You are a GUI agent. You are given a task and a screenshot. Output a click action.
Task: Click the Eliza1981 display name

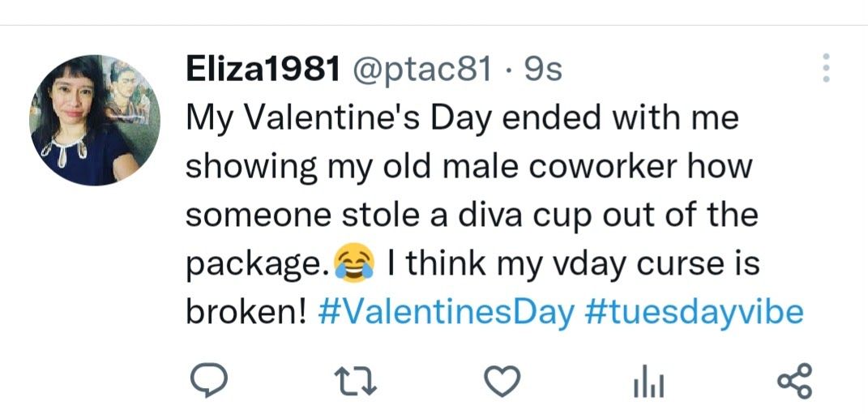coord(263,71)
